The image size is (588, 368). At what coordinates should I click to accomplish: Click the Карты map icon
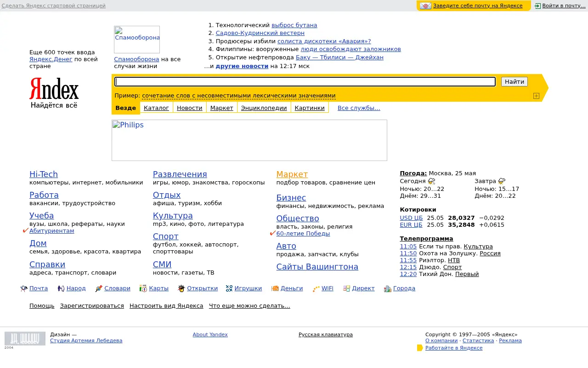tap(143, 288)
